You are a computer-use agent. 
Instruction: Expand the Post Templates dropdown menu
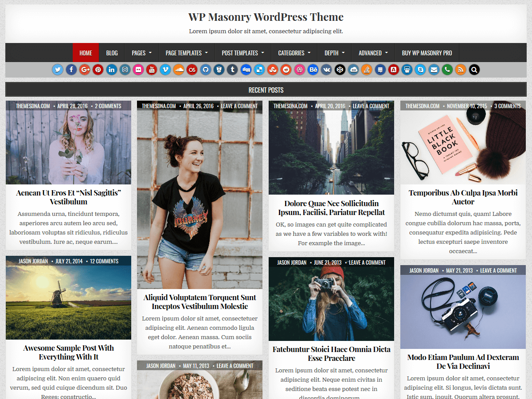(x=243, y=53)
